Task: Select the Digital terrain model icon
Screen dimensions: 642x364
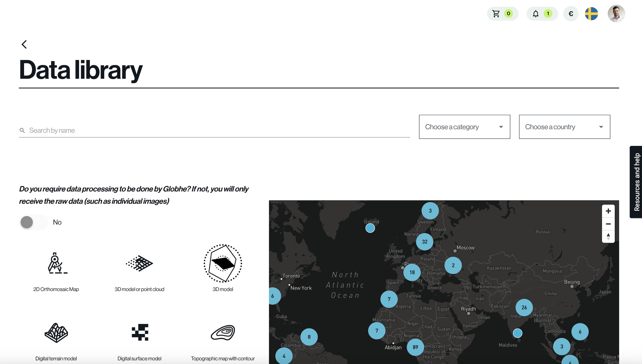Action: 56,333
